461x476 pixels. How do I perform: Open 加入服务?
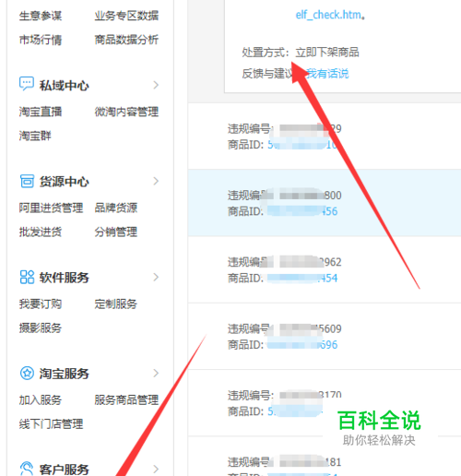pyautogui.click(x=41, y=400)
